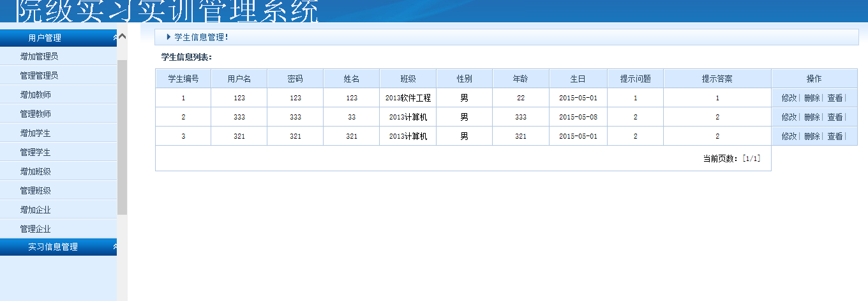
Task: Click the 操作 column header
Action: click(x=814, y=79)
